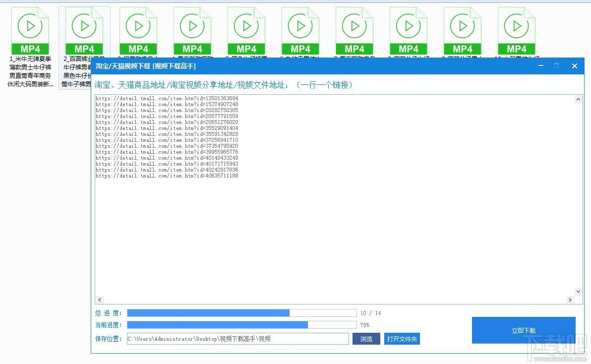Select the MP4 file icon numbered 10
The height and width of the screenshot is (364, 591).
[x=516, y=31]
